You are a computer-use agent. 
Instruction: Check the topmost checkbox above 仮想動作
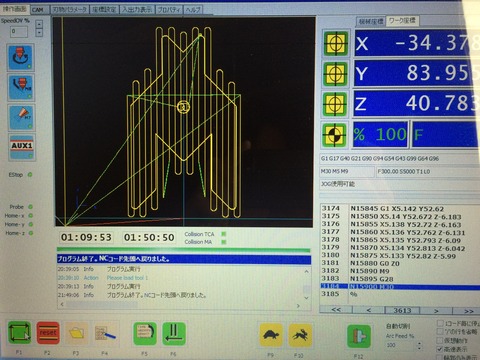pyautogui.click(x=440, y=323)
